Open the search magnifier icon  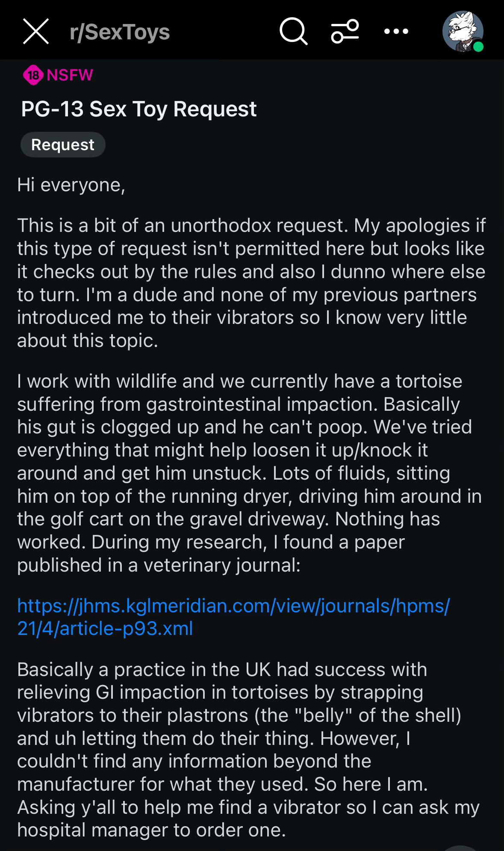point(293,32)
